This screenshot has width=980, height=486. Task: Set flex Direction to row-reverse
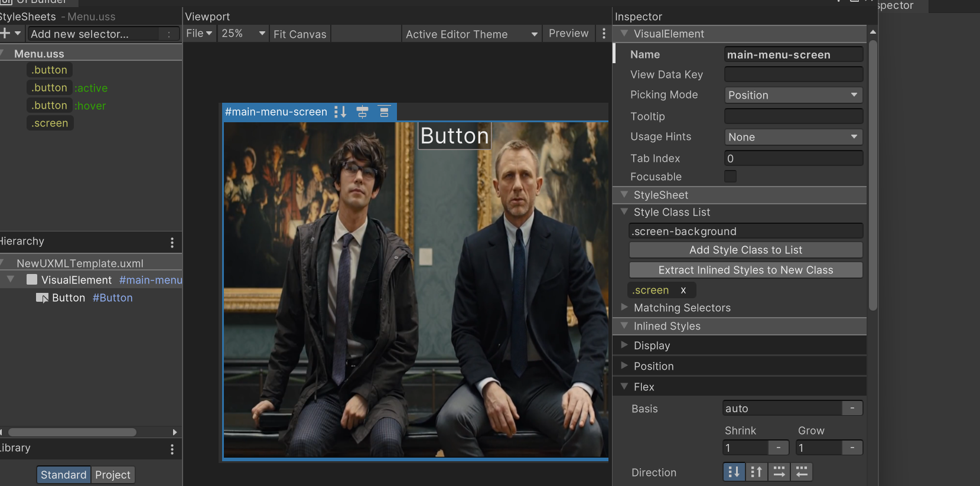[x=802, y=472]
